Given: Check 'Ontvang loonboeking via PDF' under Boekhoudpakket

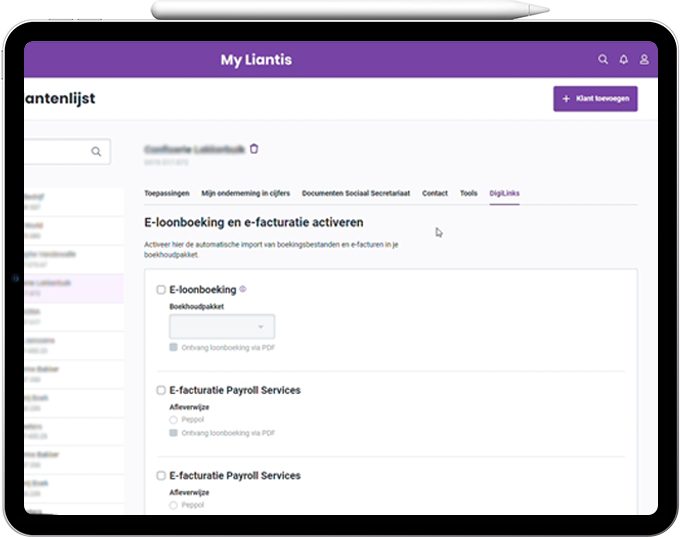Looking at the screenshot, I should (x=174, y=347).
